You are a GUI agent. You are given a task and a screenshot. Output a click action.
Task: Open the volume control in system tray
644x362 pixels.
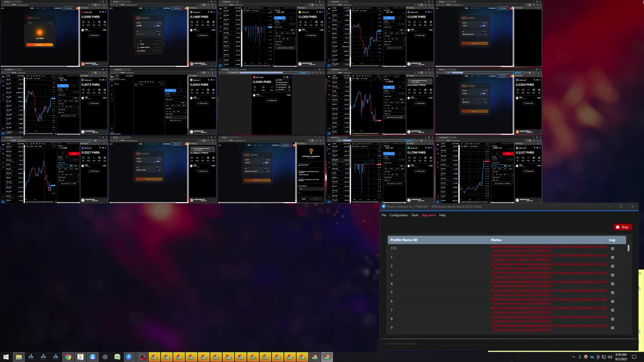click(610, 357)
